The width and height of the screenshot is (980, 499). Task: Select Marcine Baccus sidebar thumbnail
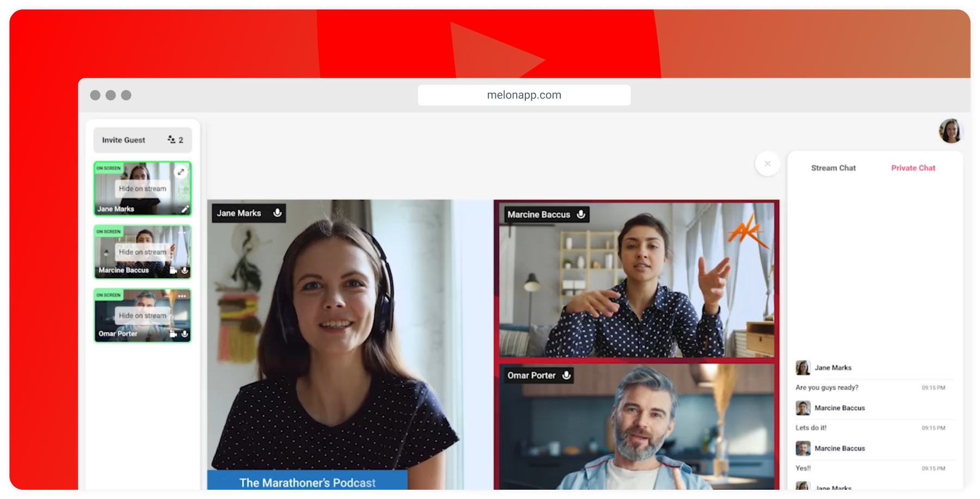tap(143, 252)
